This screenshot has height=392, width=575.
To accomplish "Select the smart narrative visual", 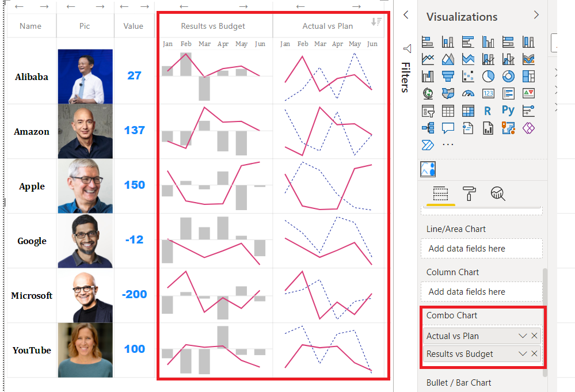I will tap(468, 128).
